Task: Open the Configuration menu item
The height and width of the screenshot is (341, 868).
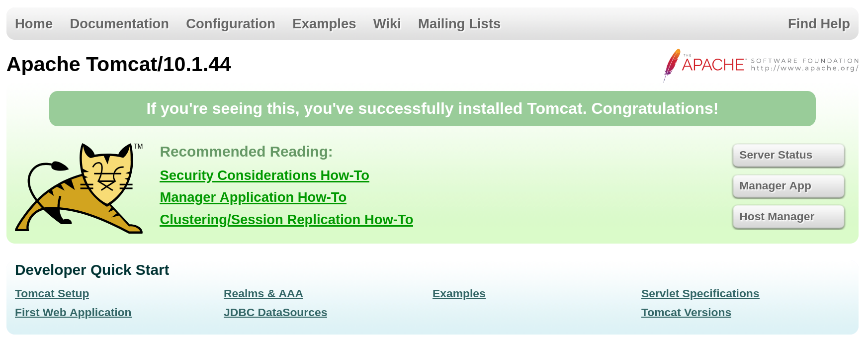Action: (x=230, y=24)
